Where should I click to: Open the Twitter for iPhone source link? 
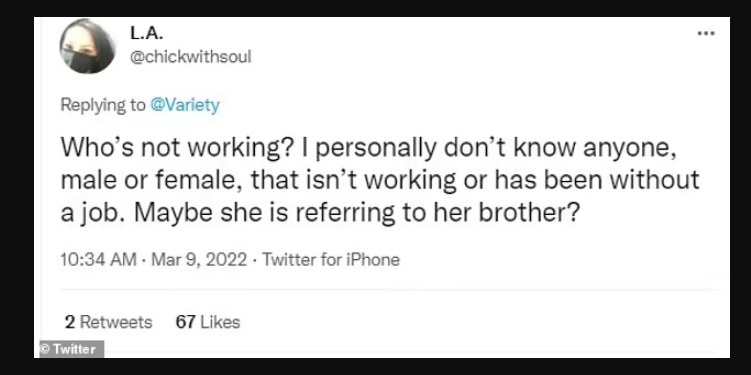click(331, 260)
